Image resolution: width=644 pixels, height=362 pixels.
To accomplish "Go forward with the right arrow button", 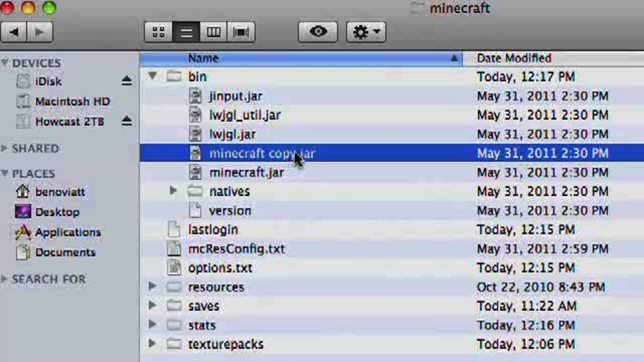I will point(39,32).
